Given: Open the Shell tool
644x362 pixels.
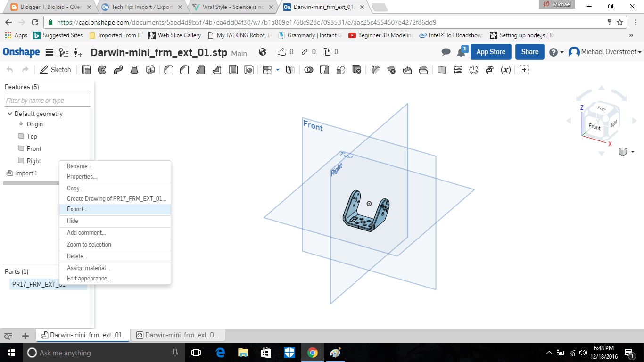Looking at the screenshot, I should point(232,69).
